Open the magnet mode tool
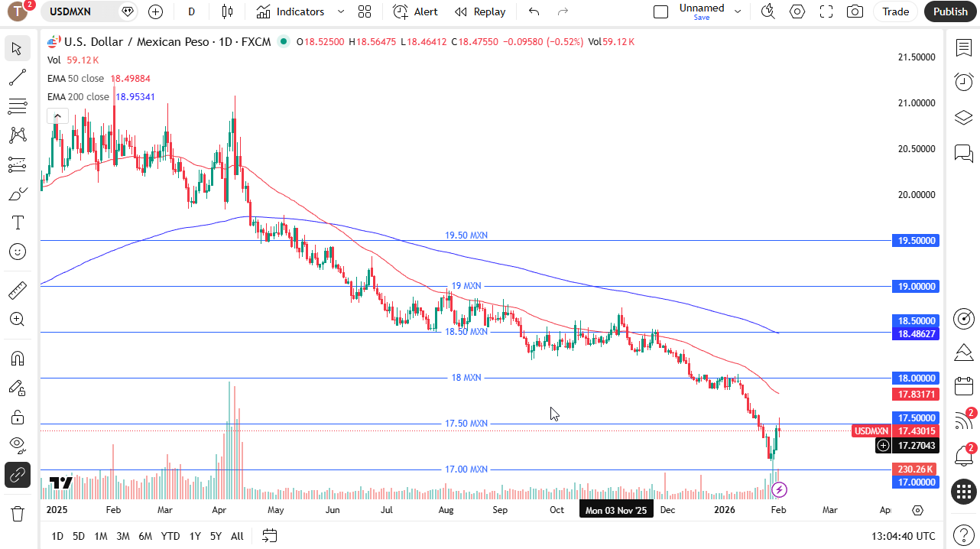980x549 pixels. click(x=17, y=358)
